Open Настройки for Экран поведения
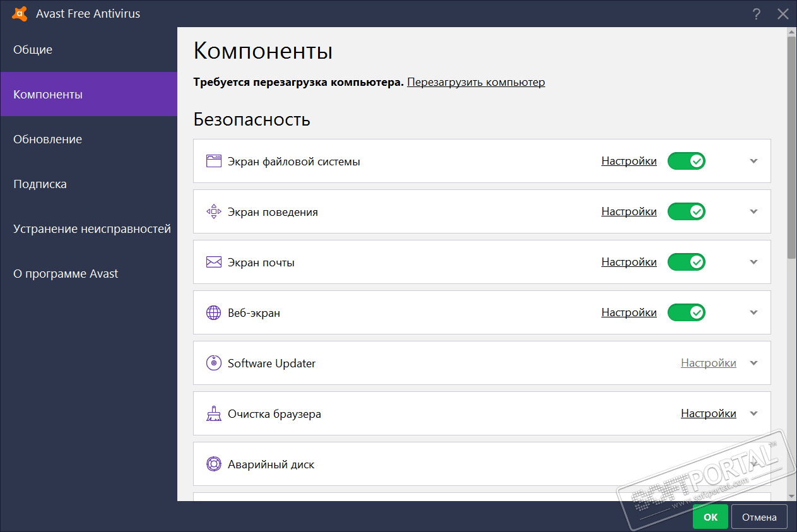The height and width of the screenshot is (532, 797). pos(629,211)
